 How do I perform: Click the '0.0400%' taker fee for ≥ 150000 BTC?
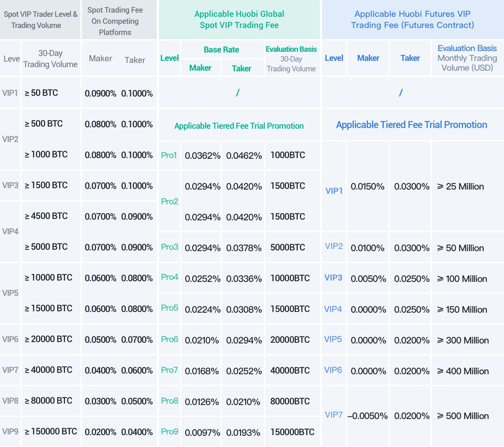coord(137,432)
